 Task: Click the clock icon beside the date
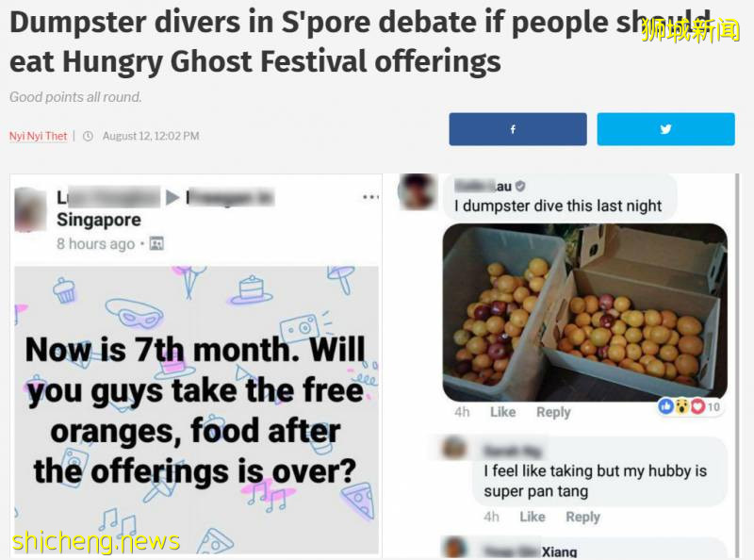point(88,136)
